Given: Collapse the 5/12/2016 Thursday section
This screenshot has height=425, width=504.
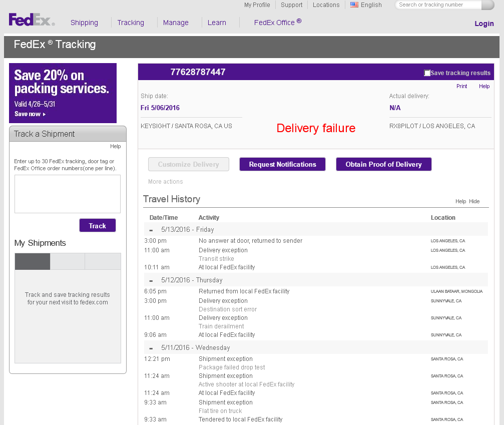Looking at the screenshot, I should [x=151, y=281].
